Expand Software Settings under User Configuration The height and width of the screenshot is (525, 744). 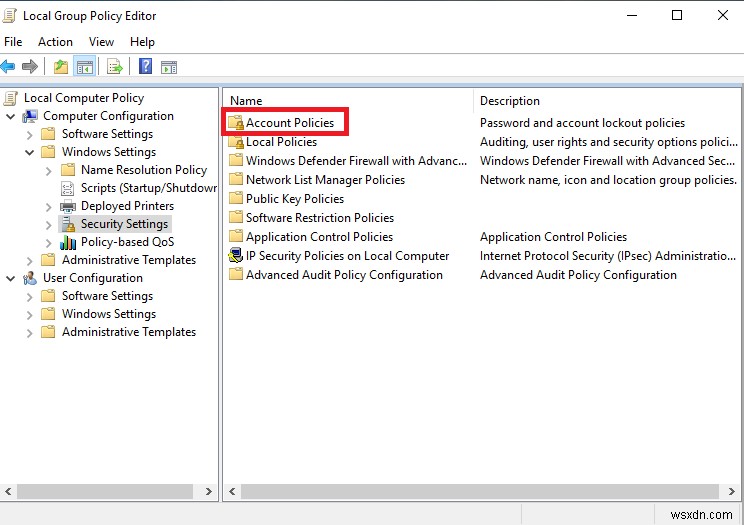coord(29,297)
